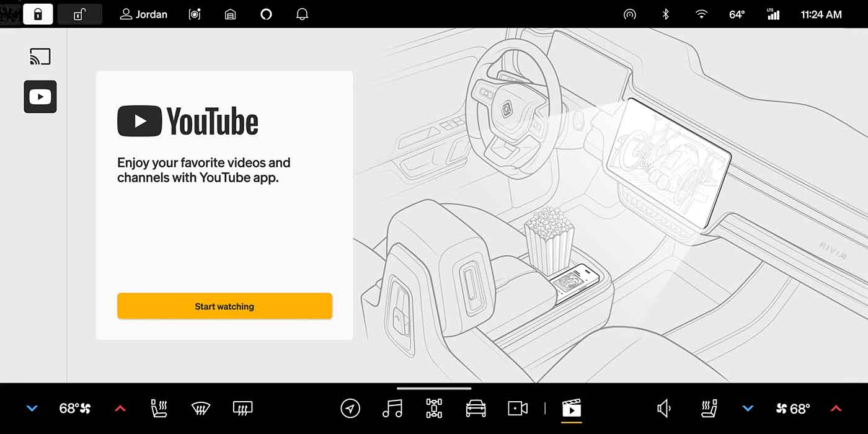
Task: Open Gear Guard pet monitor icon
Action: [x=194, y=14]
